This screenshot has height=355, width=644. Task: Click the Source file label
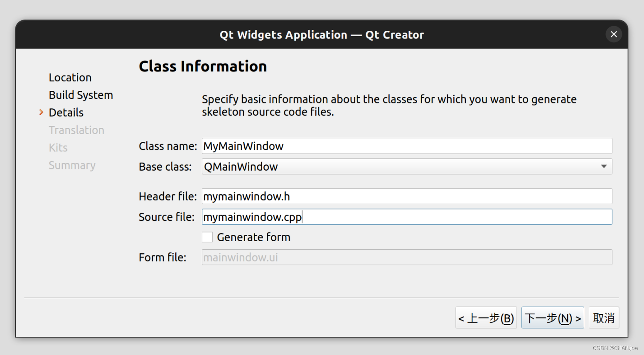click(167, 217)
